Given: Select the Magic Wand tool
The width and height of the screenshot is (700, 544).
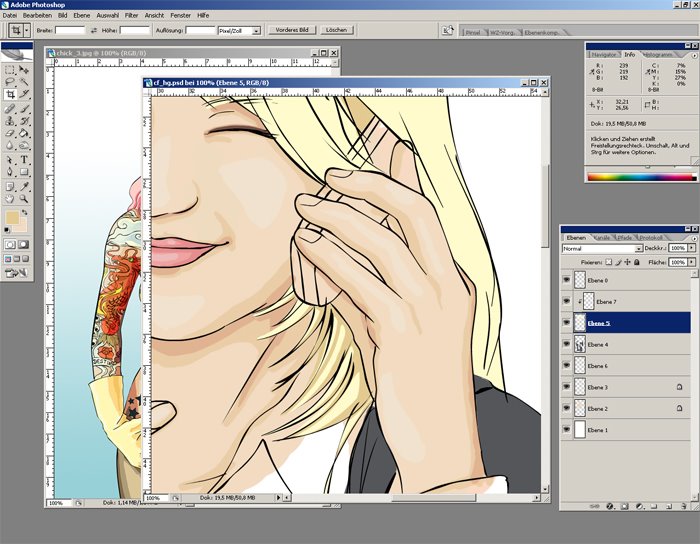Looking at the screenshot, I should 24,82.
